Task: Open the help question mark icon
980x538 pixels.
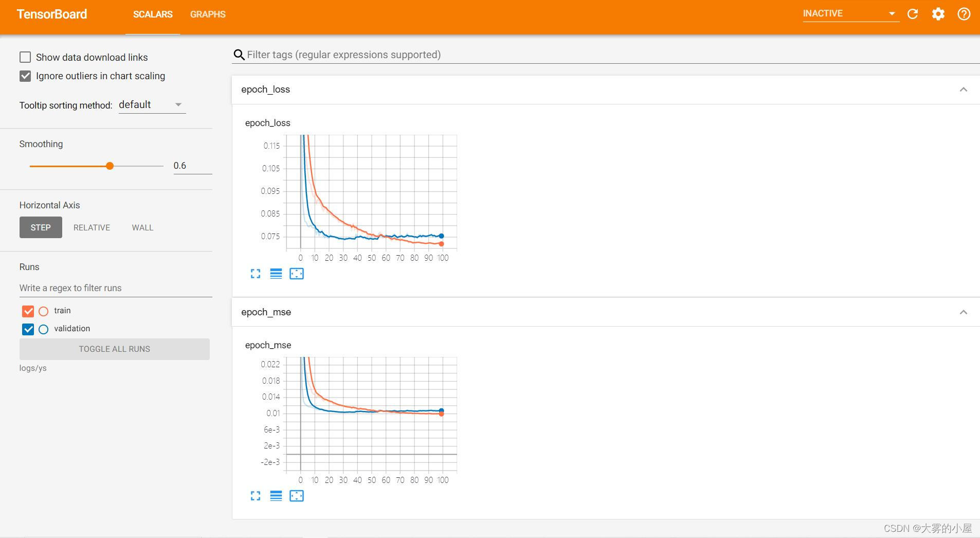Action: 964,14
